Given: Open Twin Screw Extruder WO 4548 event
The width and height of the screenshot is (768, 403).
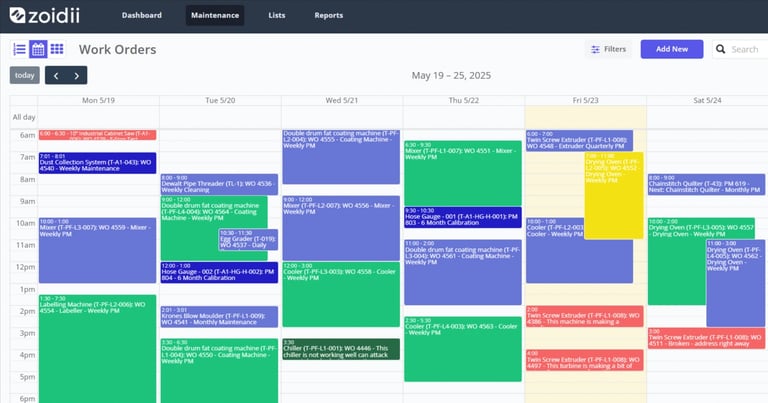Looking at the screenshot, I should click(x=579, y=141).
